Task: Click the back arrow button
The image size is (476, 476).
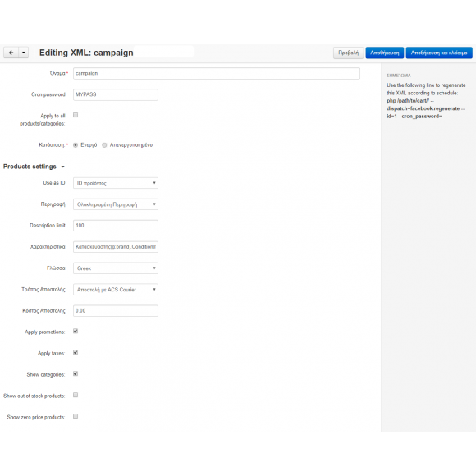Action: 11,53
